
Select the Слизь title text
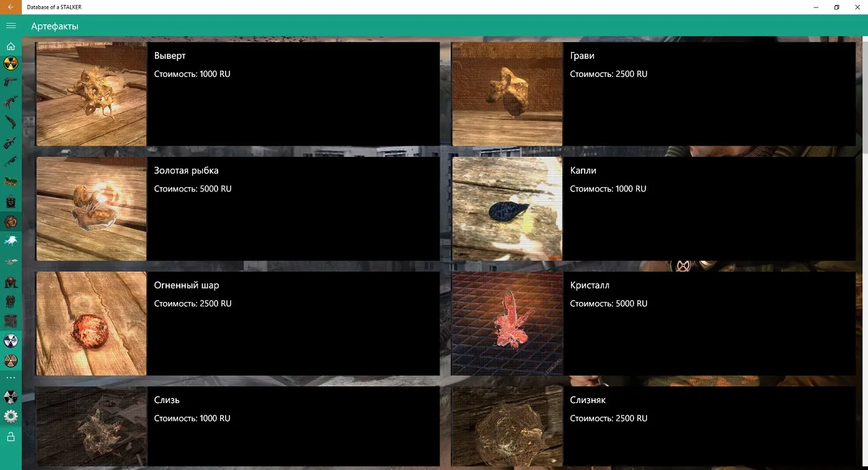click(x=167, y=400)
